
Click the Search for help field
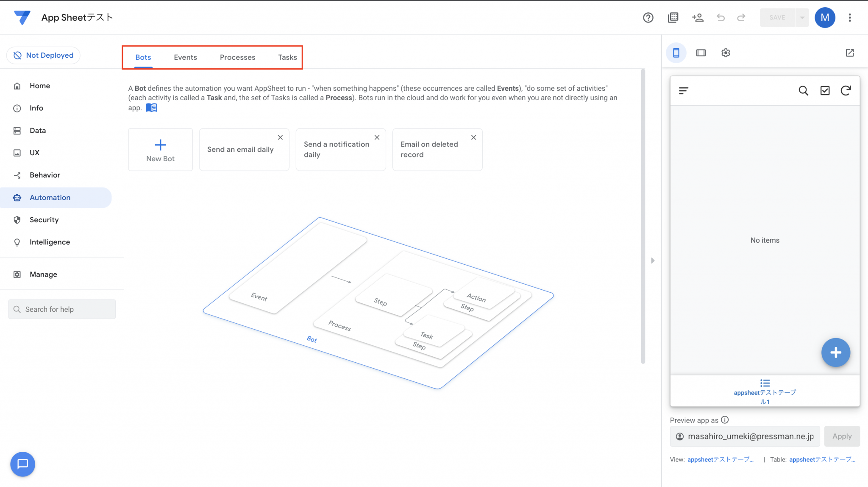pyautogui.click(x=62, y=309)
